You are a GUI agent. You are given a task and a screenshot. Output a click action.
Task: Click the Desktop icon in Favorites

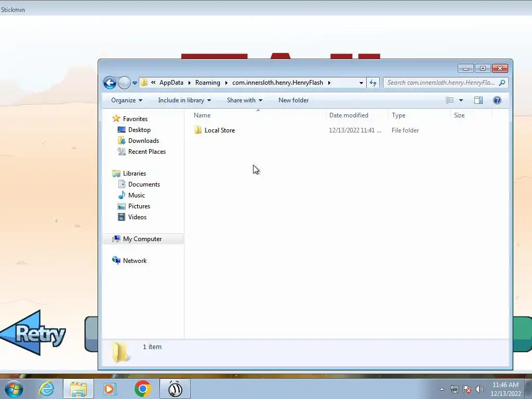click(x=122, y=129)
